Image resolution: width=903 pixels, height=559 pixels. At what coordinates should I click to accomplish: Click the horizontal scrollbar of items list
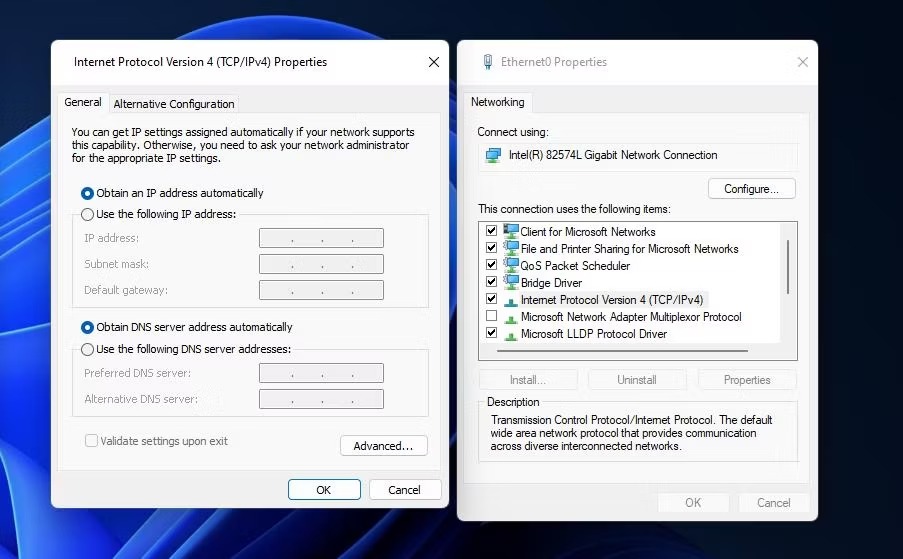tap(622, 350)
